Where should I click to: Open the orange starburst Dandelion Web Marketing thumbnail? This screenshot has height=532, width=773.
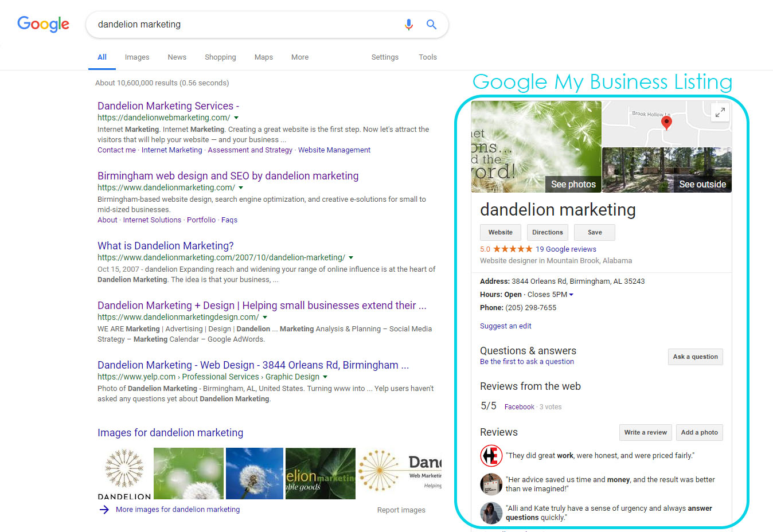coord(400,474)
